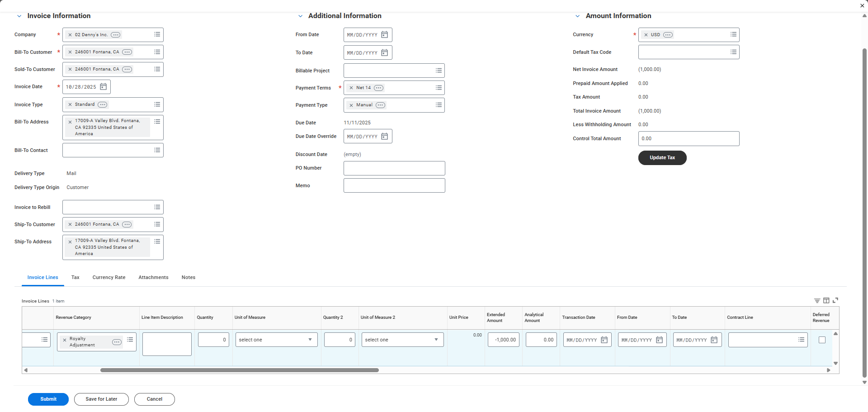Open the Unit of Measure 2 dropdown
868x412 pixels.
(402, 340)
